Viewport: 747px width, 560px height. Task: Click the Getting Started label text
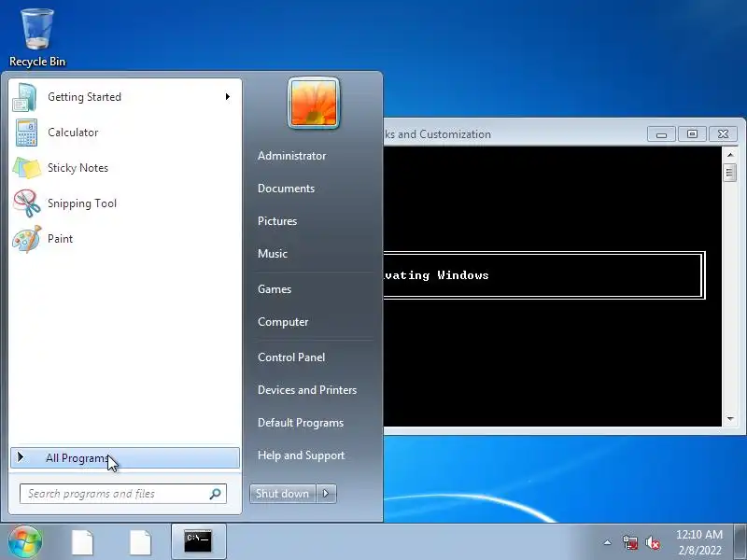pos(84,97)
